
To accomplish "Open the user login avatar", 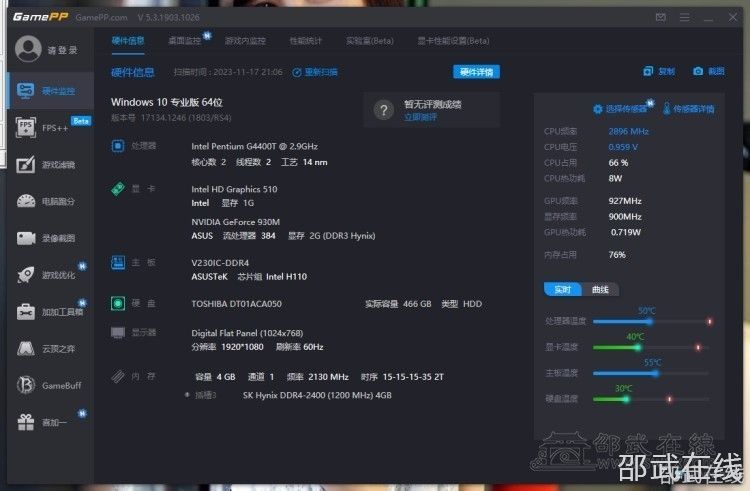I will coord(28,49).
